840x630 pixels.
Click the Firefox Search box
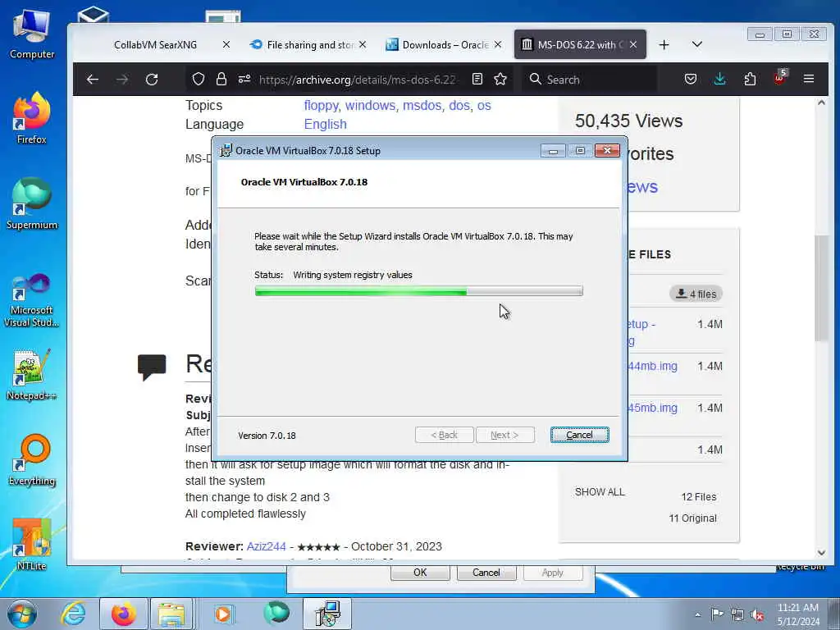[x=589, y=80]
